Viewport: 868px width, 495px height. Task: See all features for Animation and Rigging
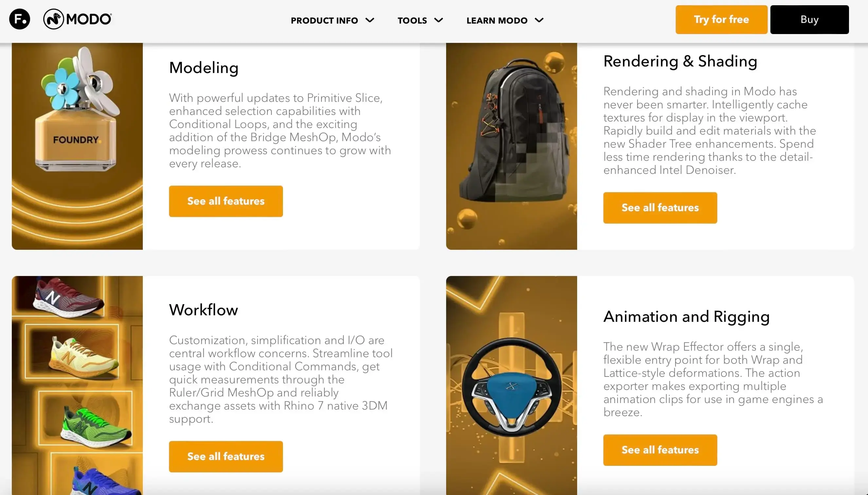point(660,450)
